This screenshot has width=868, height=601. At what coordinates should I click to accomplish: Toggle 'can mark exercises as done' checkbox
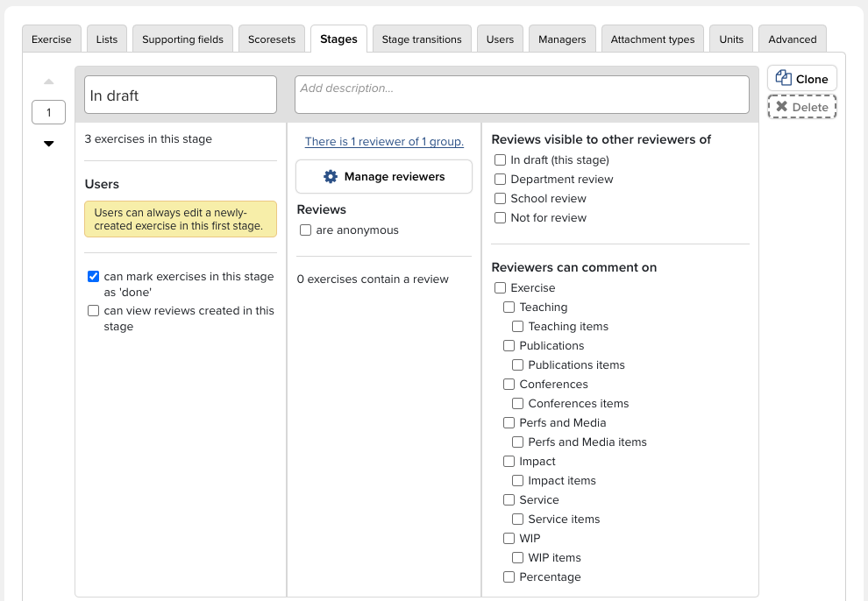tap(94, 277)
